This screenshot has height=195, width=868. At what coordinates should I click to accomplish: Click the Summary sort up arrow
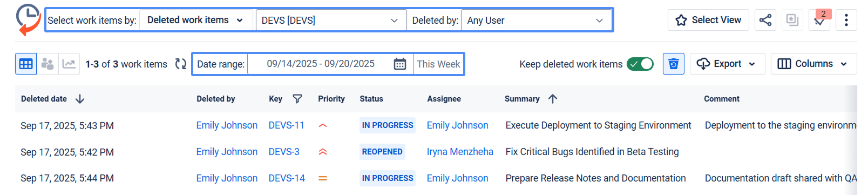click(553, 99)
